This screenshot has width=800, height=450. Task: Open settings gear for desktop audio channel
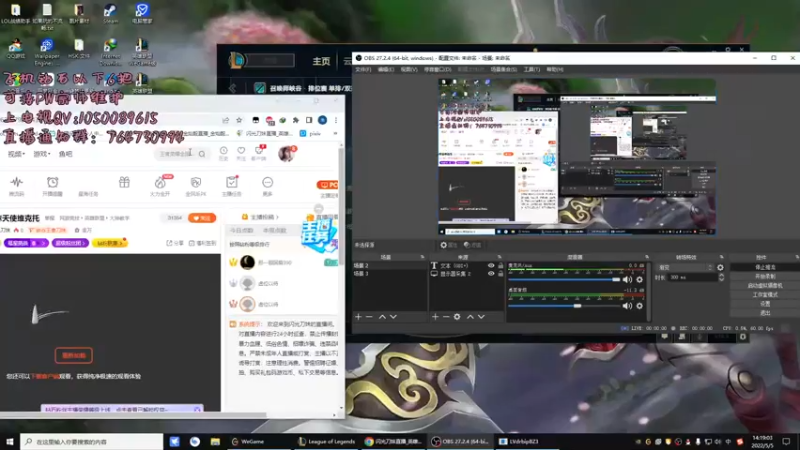coord(639,306)
